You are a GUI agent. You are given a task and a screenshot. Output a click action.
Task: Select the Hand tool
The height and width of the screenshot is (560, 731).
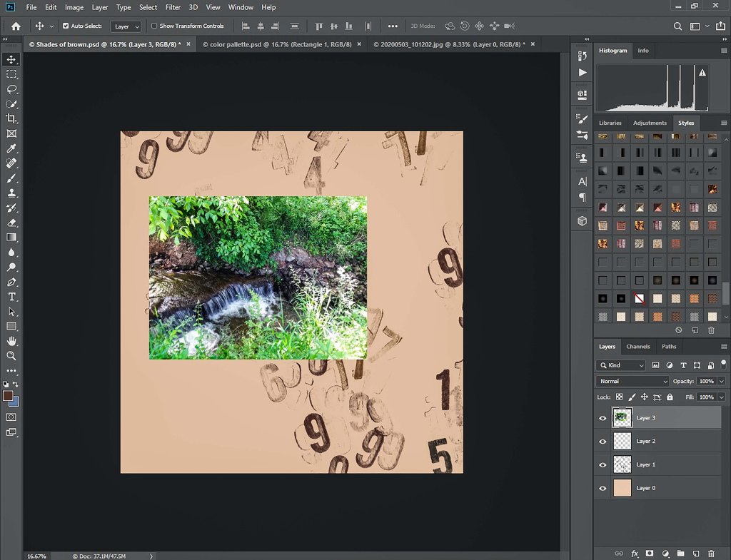(11, 341)
